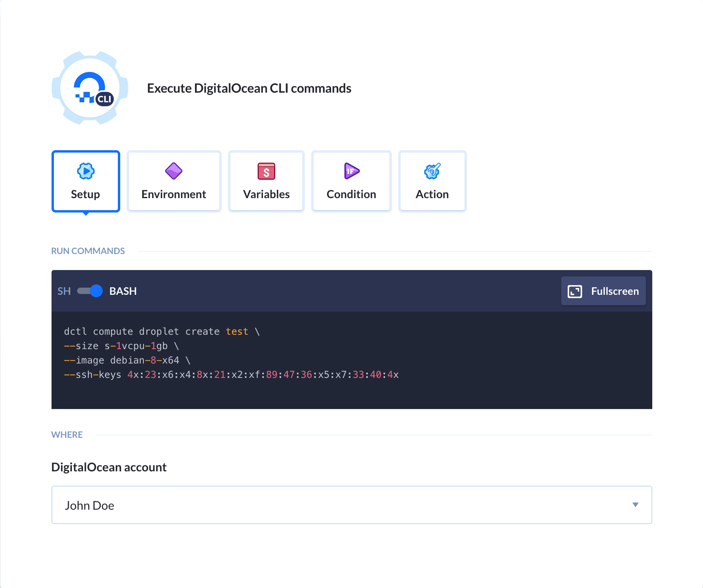Click the DigitalOcean CLI gear logo
This screenshot has width=703, height=588.
89,89
